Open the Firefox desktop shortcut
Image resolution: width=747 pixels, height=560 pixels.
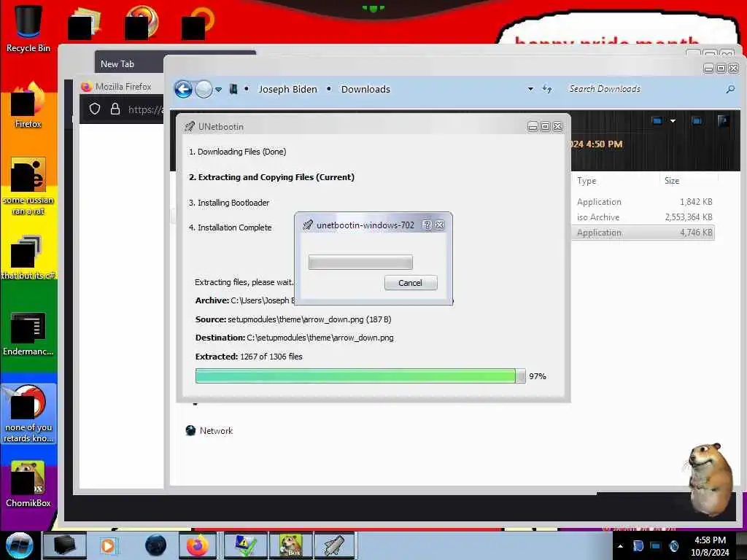(28, 106)
